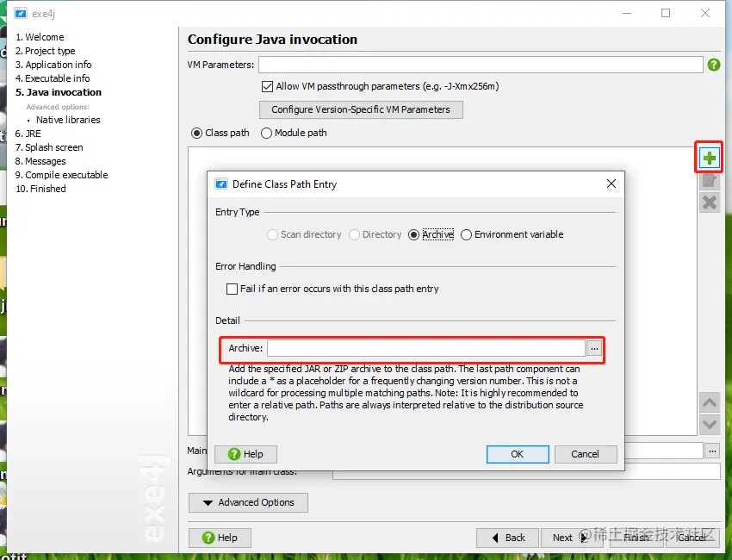Click in the Archive path input field
The image size is (732, 560).
click(x=426, y=348)
